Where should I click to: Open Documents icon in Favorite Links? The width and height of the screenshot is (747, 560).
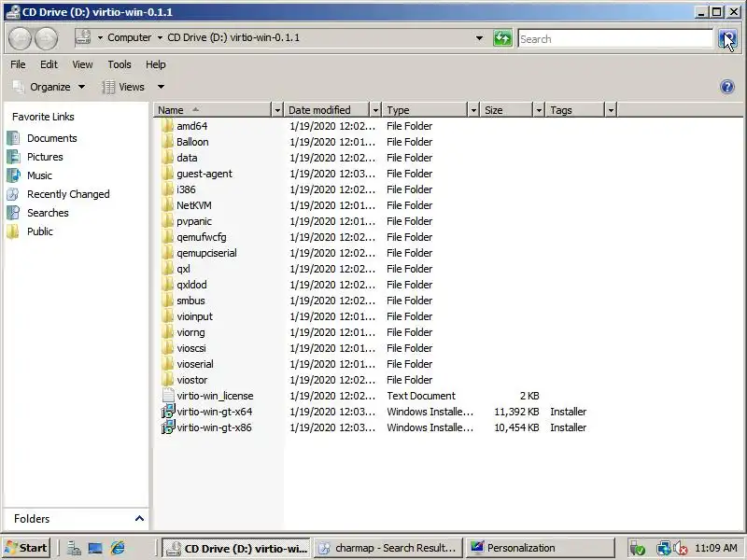click(13, 138)
